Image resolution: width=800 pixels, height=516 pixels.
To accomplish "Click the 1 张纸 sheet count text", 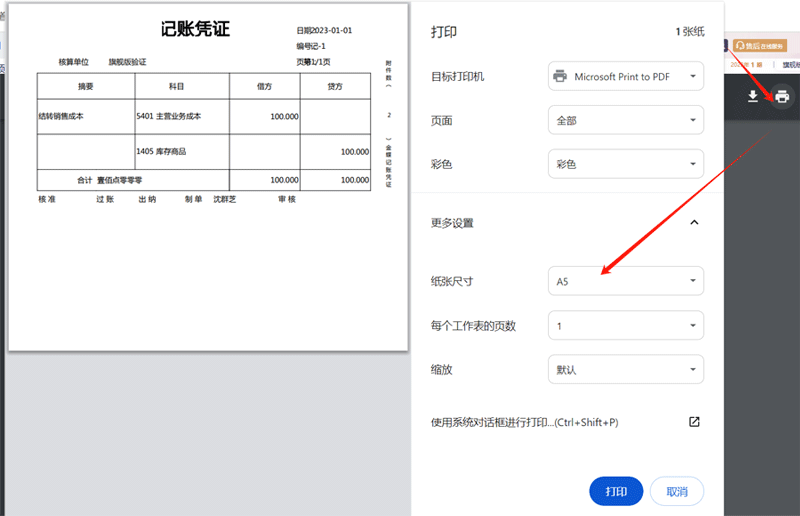I will pyautogui.click(x=690, y=32).
